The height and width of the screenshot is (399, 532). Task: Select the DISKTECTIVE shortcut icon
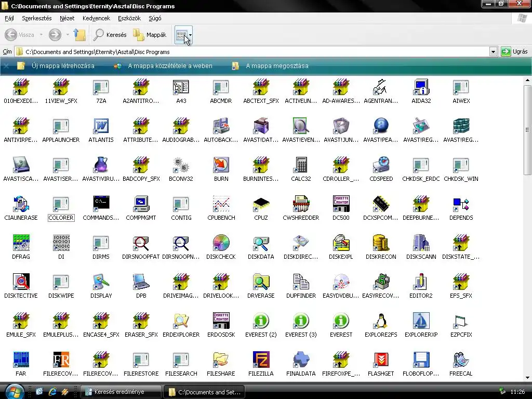21,282
